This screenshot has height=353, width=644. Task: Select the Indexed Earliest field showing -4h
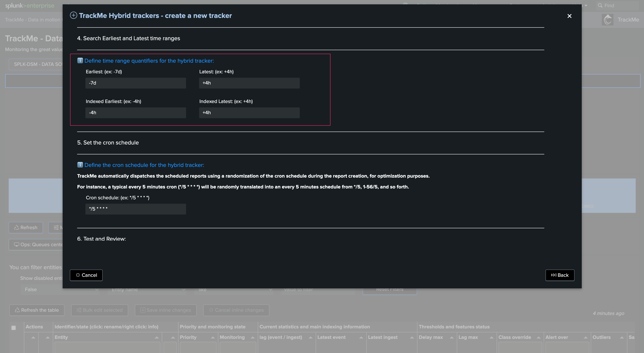[x=136, y=113]
